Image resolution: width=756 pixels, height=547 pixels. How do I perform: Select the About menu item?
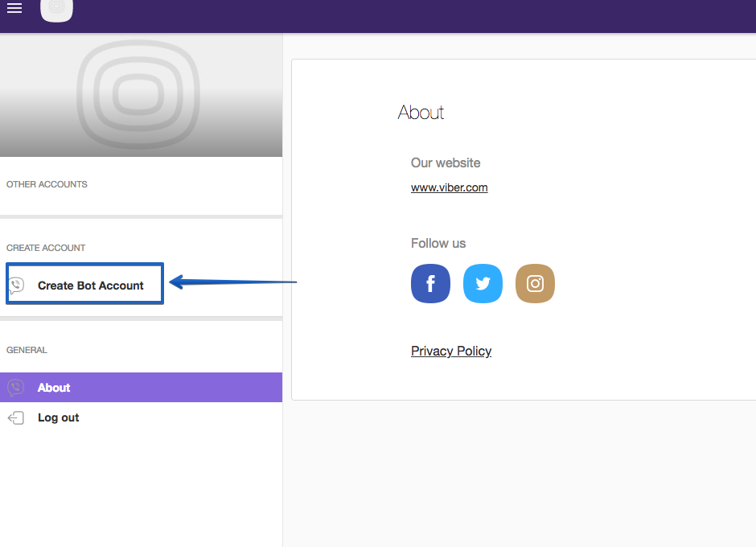click(x=142, y=388)
